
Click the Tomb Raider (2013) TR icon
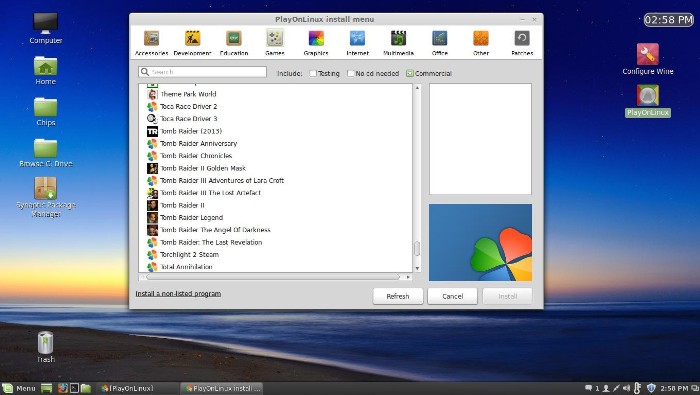[152, 131]
